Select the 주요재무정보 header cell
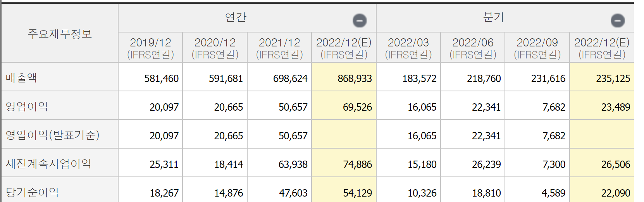This screenshot has height=202, width=644. point(60,34)
